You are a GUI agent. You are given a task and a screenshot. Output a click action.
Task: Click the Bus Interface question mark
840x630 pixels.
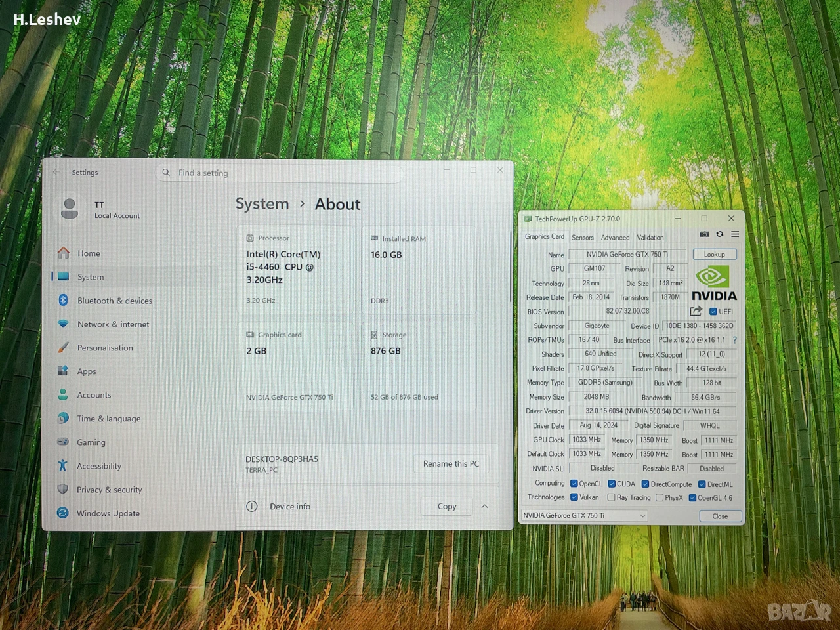pyautogui.click(x=734, y=340)
